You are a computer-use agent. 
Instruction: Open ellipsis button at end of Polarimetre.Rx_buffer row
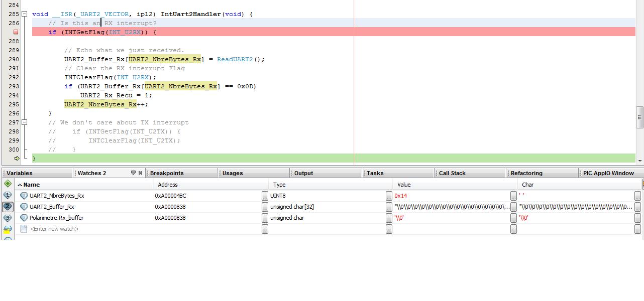[x=637, y=218]
